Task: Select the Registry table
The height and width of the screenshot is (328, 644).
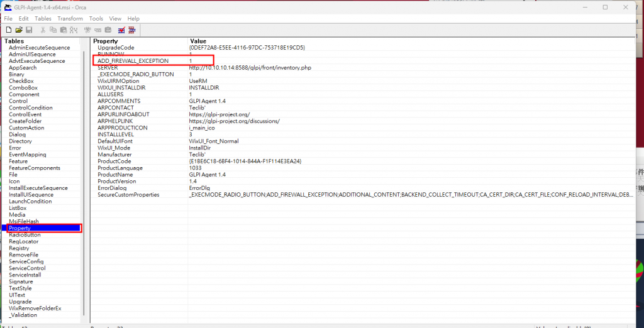Action: click(x=19, y=248)
